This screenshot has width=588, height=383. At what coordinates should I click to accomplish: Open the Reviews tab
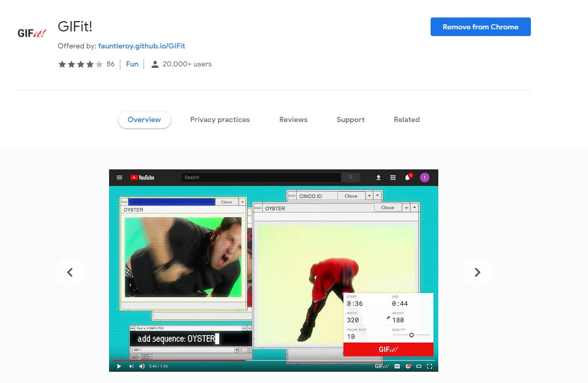(293, 119)
